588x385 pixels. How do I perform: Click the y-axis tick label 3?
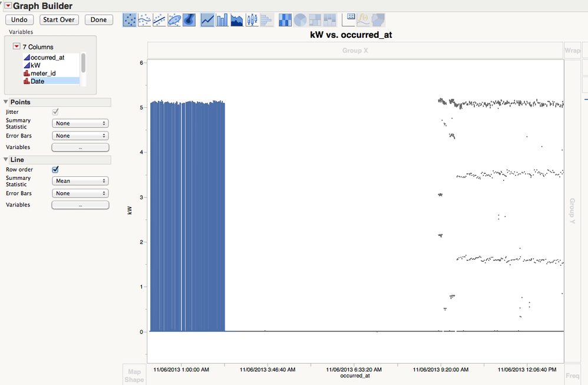click(141, 197)
